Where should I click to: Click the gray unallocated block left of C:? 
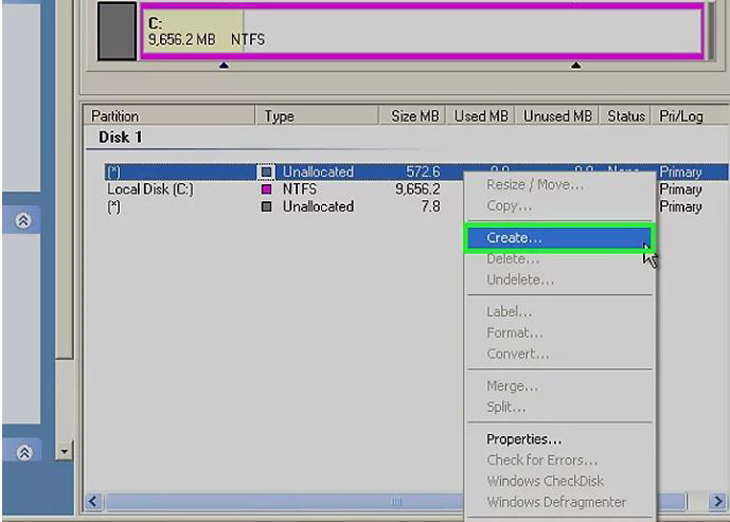(x=117, y=31)
